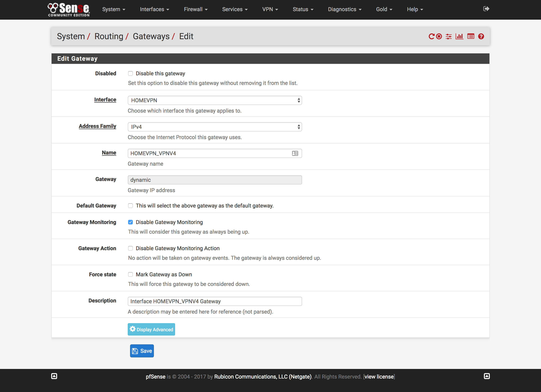Viewport: 541px width, 392px height.
Task: Open the page help icon
Action: 481,37
